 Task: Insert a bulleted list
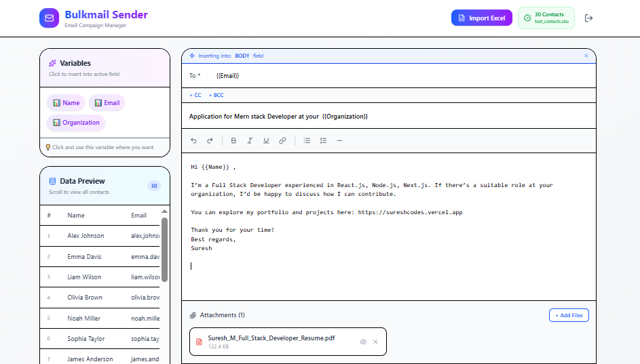[307, 140]
